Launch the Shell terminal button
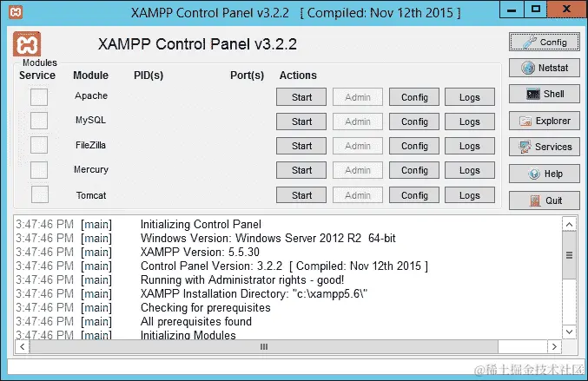This screenshot has height=381, width=588. tap(544, 94)
